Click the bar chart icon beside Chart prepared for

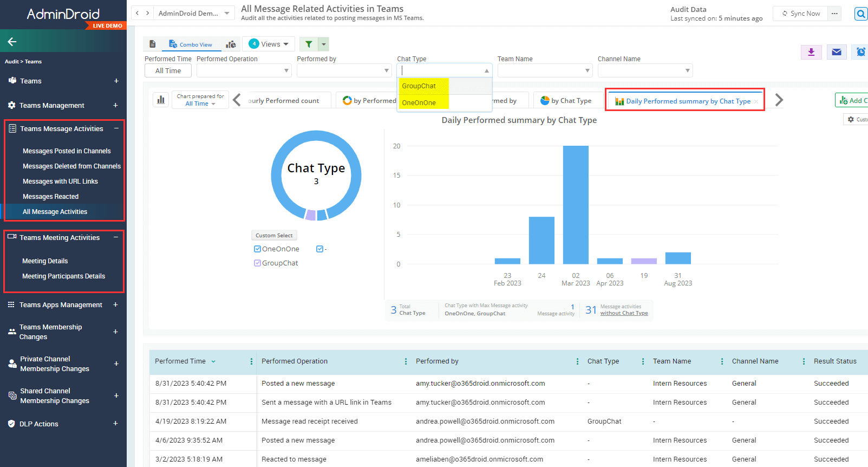[161, 100]
